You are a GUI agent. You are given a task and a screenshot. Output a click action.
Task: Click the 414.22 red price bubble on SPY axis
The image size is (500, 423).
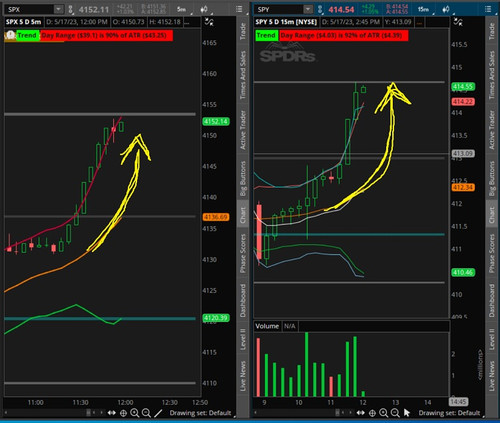click(463, 102)
